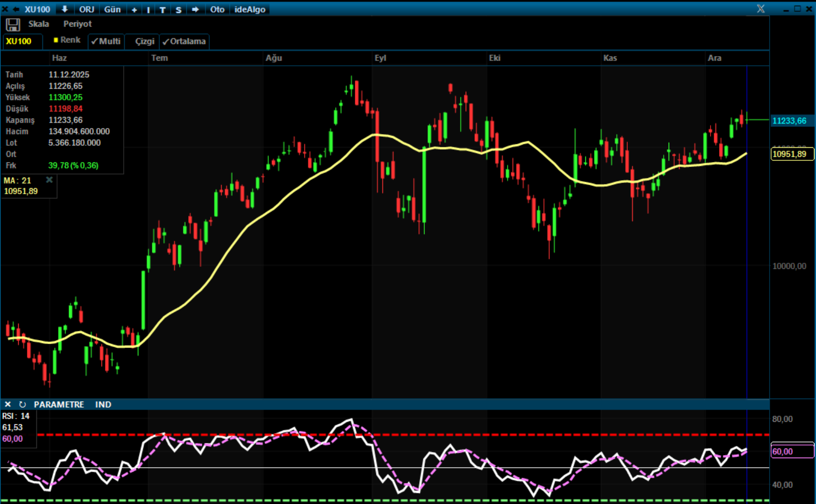
Task: Remove the MA 21 moving average
Action: coord(49,180)
